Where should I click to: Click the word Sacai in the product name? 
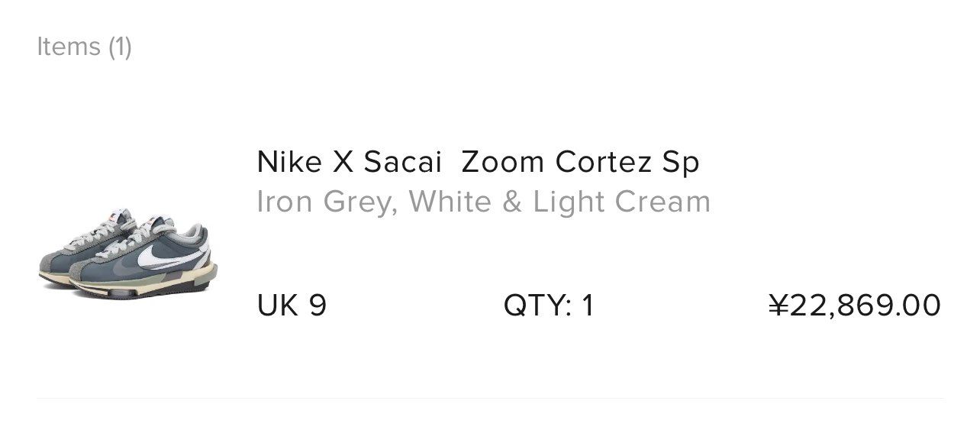point(402,162)
